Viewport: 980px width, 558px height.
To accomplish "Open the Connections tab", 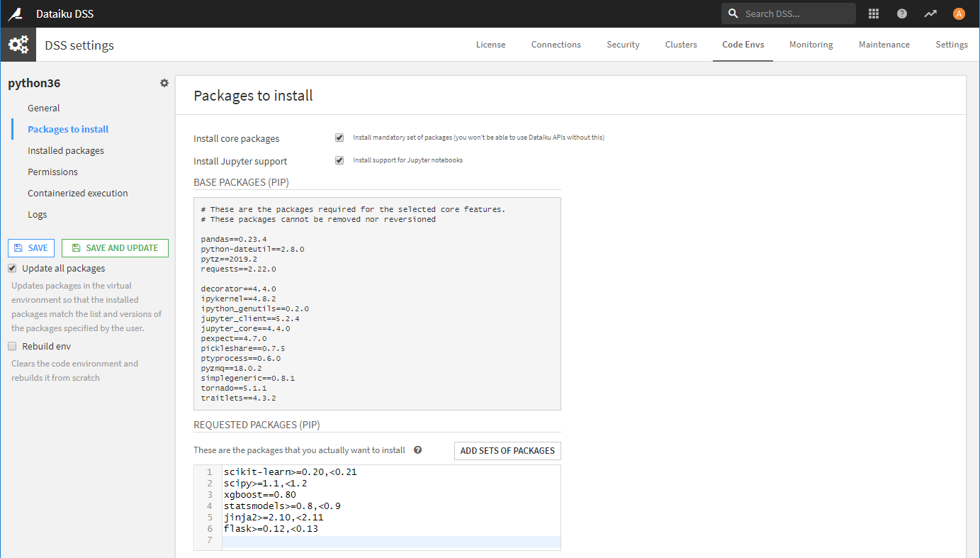I will tap(556, 45).
